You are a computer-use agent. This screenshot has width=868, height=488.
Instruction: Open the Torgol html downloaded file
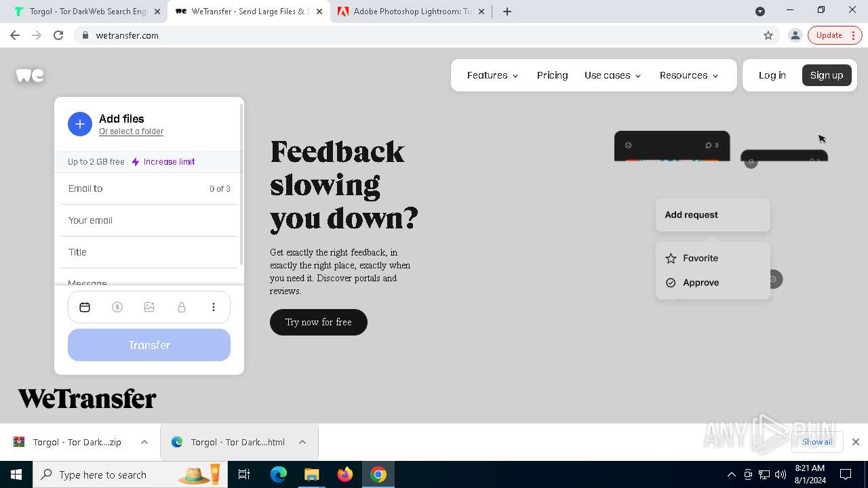coord(229,442)
